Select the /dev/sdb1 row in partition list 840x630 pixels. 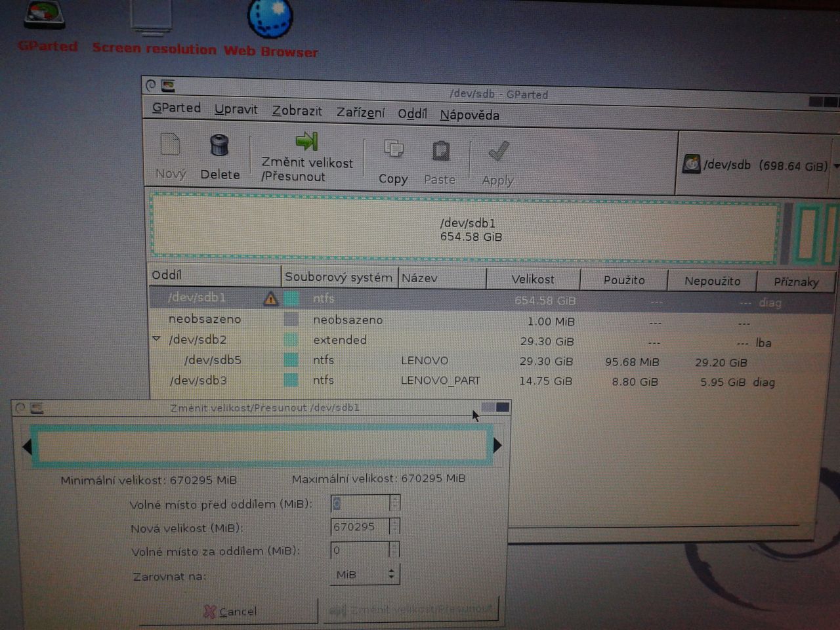(492, 300)
